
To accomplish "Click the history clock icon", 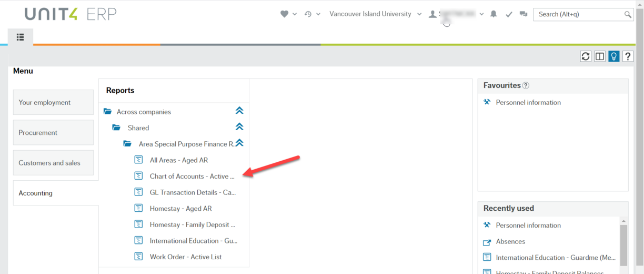I will [308, 14].
